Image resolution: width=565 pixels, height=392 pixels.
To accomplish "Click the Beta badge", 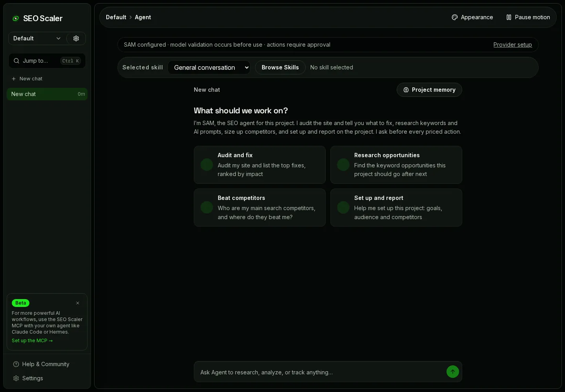I will point(20,303).
